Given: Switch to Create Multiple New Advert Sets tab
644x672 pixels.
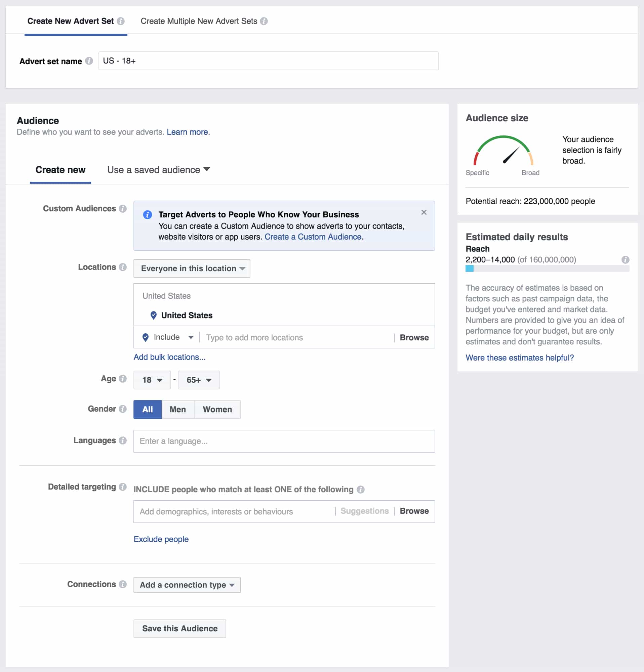Looking at the screenshot, I should coord(199,21).
